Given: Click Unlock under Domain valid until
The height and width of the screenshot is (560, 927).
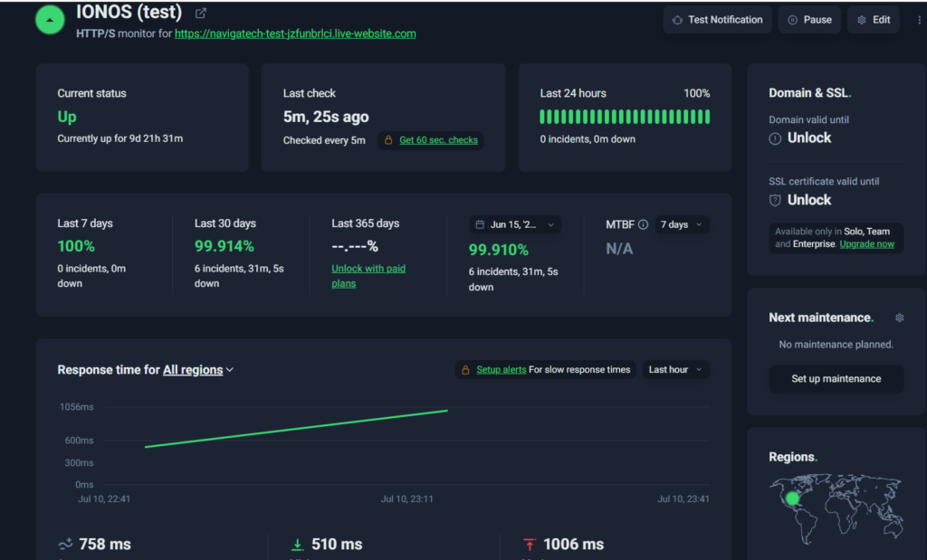Looking at the screenshot, I should 808,138.
